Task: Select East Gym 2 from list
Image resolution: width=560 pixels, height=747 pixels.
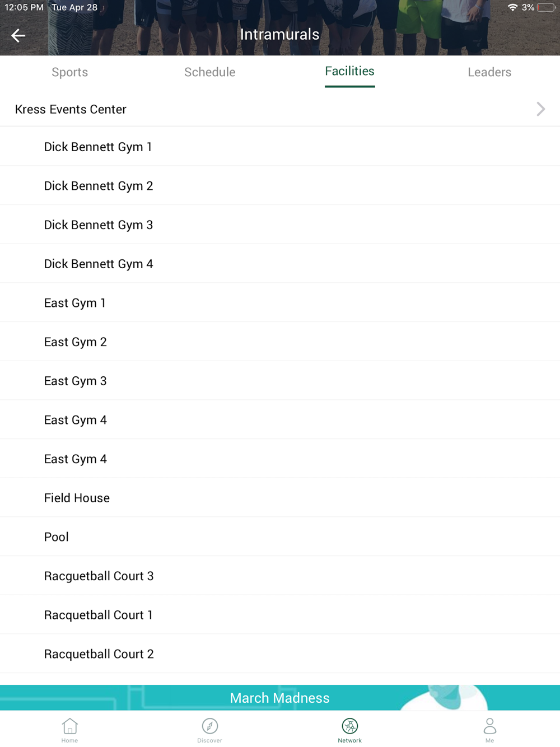Action: (76, 342)
